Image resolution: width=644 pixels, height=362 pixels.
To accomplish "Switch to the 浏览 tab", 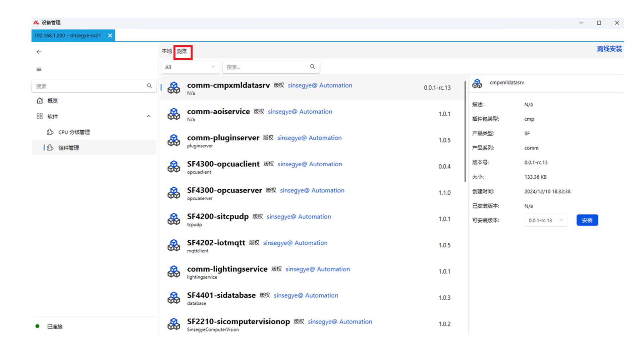I will point(182,51).
